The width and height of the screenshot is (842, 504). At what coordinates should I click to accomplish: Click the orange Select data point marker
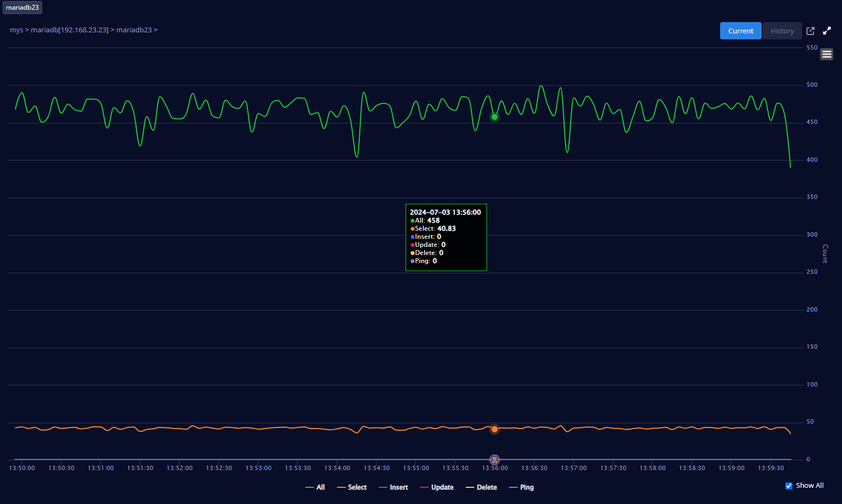(495, 429)
